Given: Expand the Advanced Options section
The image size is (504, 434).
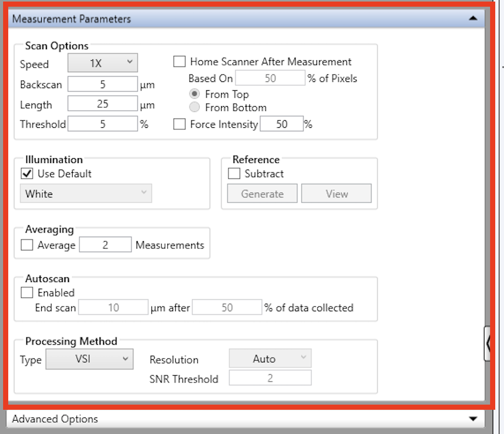Looking at the screenshot, I should 473,419.
